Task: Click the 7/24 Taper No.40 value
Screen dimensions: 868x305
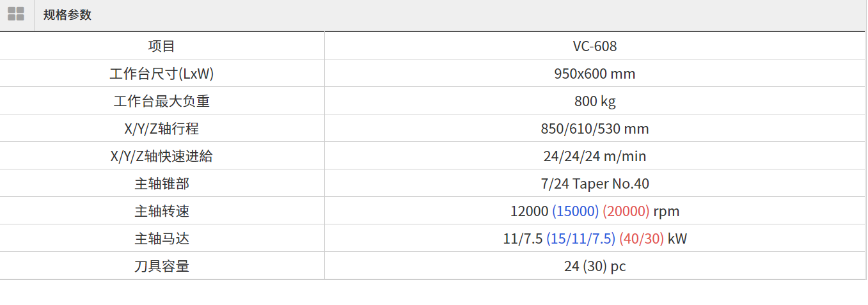Action: pos(595,184)
